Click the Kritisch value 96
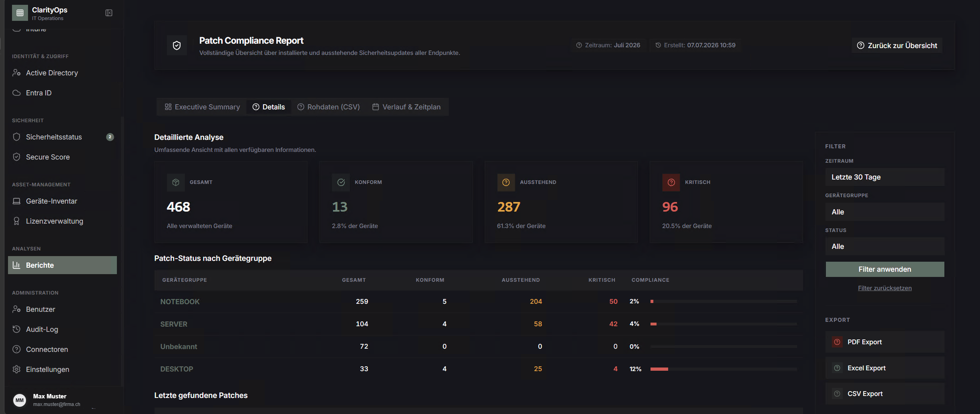This screenshot has height=414, width=980. click(670, 207)
